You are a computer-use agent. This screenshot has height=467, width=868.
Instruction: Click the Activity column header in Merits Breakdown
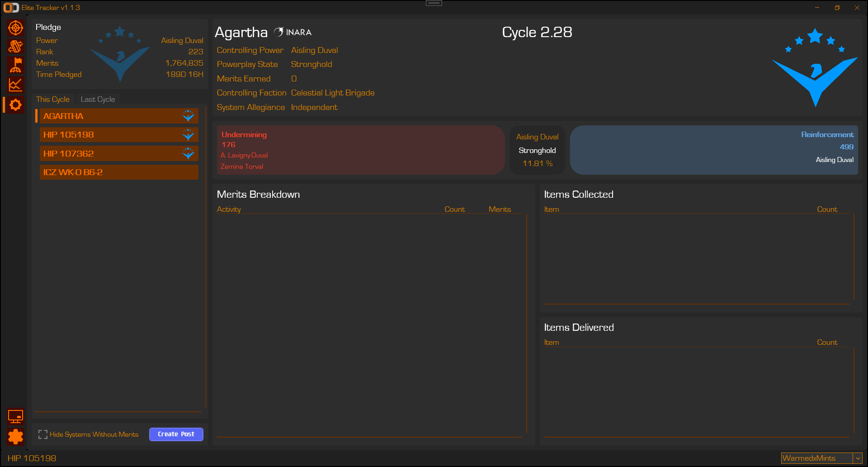(x=229, y=209)
